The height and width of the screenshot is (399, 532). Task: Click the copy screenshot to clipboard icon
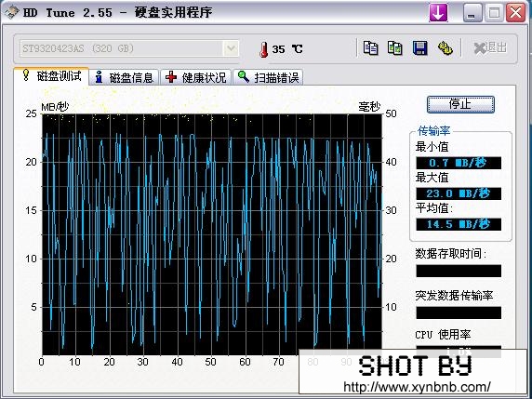tap(395, 48)
